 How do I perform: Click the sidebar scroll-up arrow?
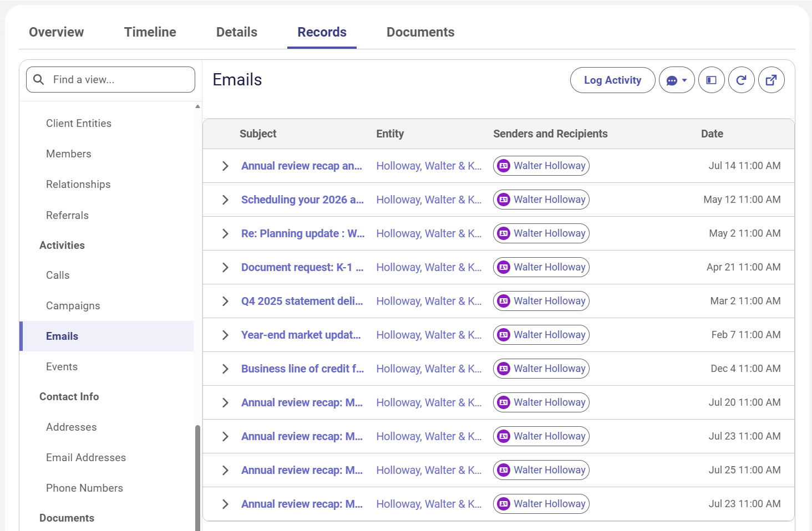tap(197, 106)
